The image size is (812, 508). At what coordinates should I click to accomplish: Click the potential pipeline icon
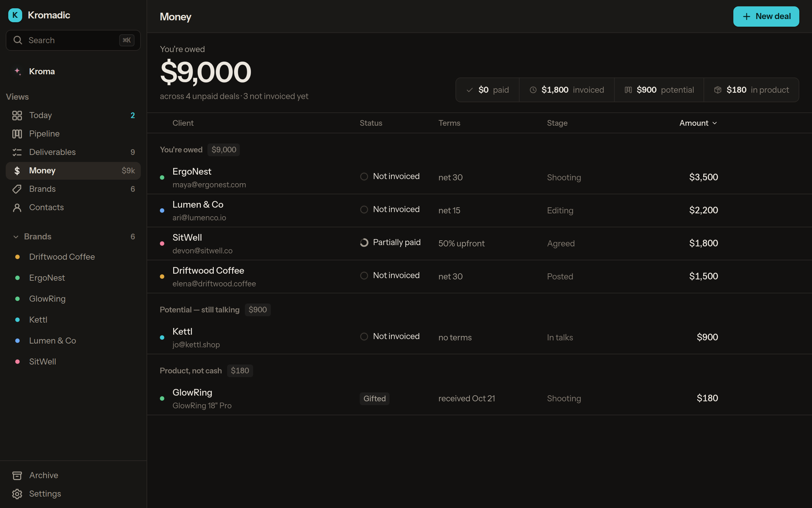pos(628,90)
